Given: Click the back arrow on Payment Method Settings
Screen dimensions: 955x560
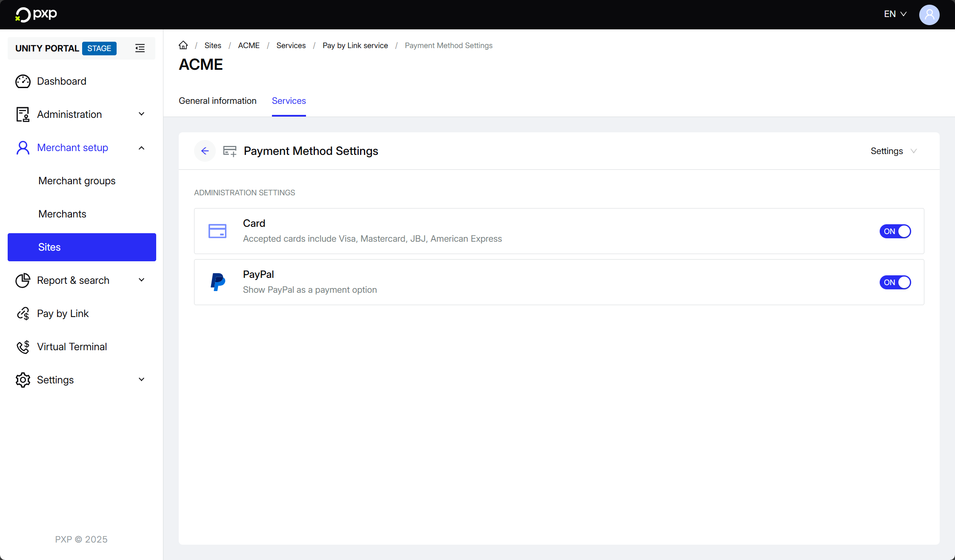Looking at the screenshot, I should (205, 151).
